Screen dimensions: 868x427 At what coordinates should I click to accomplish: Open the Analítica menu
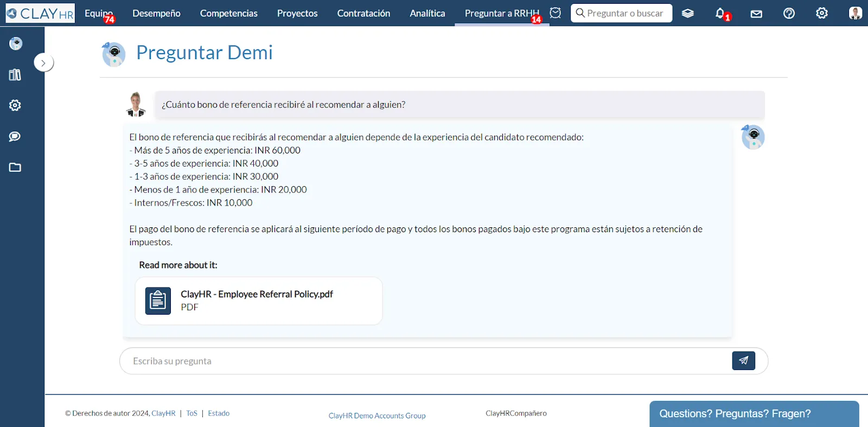point(427,14)
